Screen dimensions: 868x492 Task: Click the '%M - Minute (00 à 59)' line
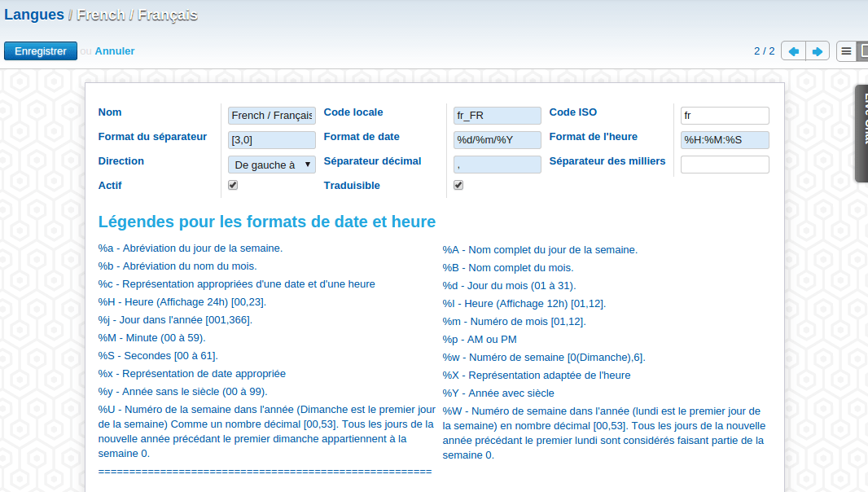(x=151, y=338)
